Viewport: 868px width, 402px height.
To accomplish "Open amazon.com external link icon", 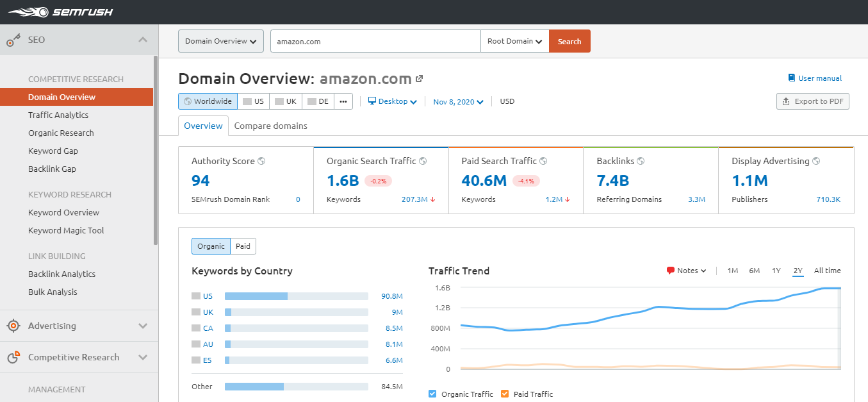I will (x=420, y=79).
